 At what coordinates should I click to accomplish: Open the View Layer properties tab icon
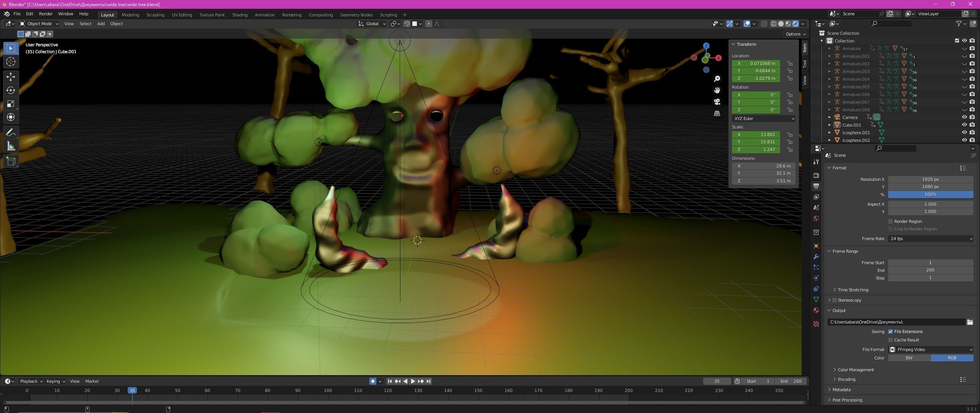tap(816, 197)
